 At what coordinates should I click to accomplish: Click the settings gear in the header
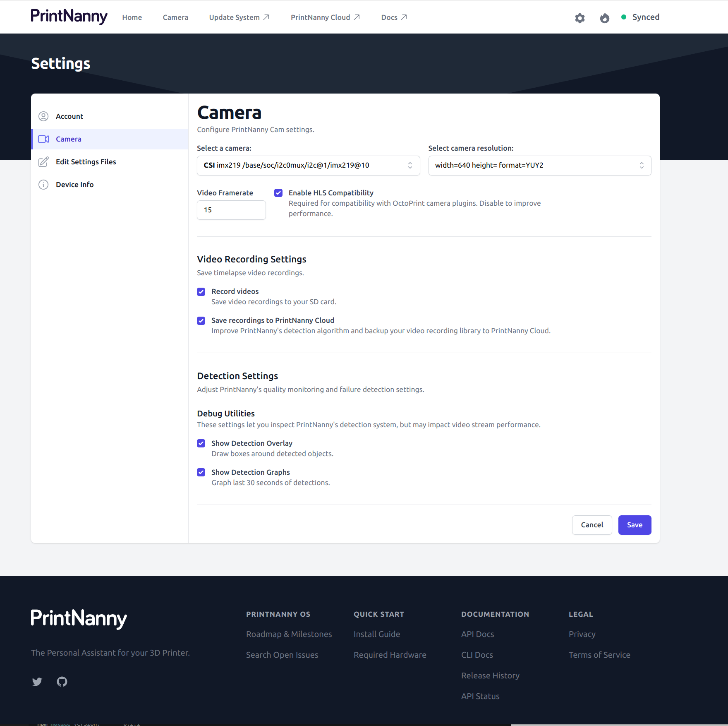click(580, 18)
